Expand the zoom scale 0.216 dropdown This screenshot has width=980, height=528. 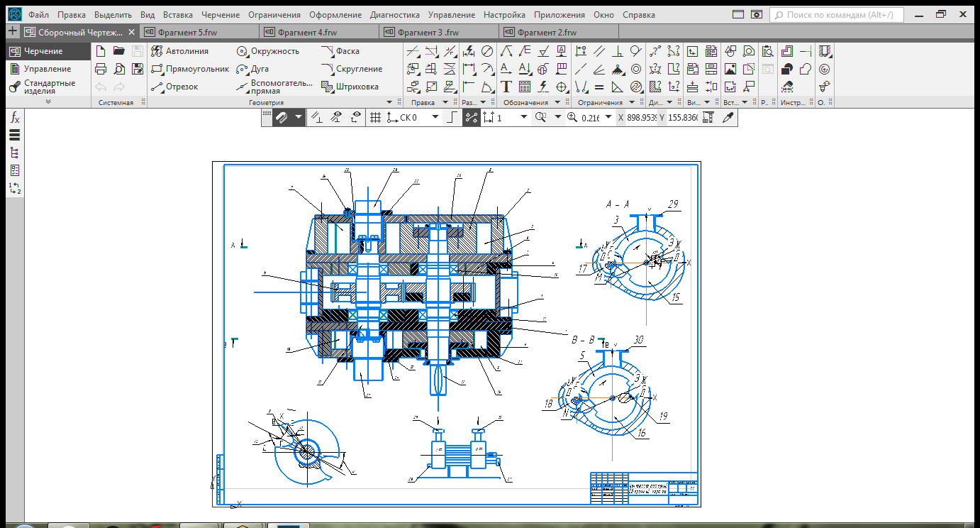[x=608, y=118]
